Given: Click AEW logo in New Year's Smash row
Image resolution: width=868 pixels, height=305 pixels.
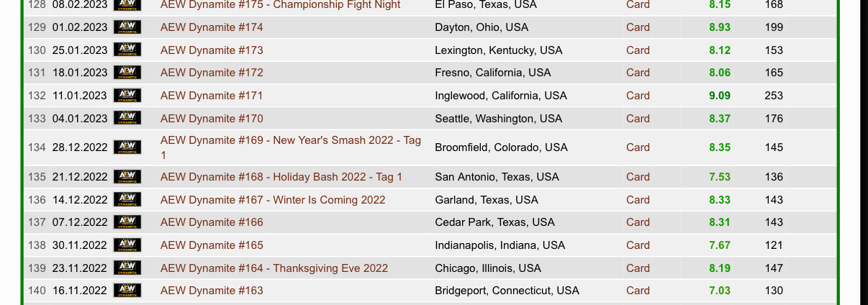Looking at the screenshot, I should click(x=127, y=147).
